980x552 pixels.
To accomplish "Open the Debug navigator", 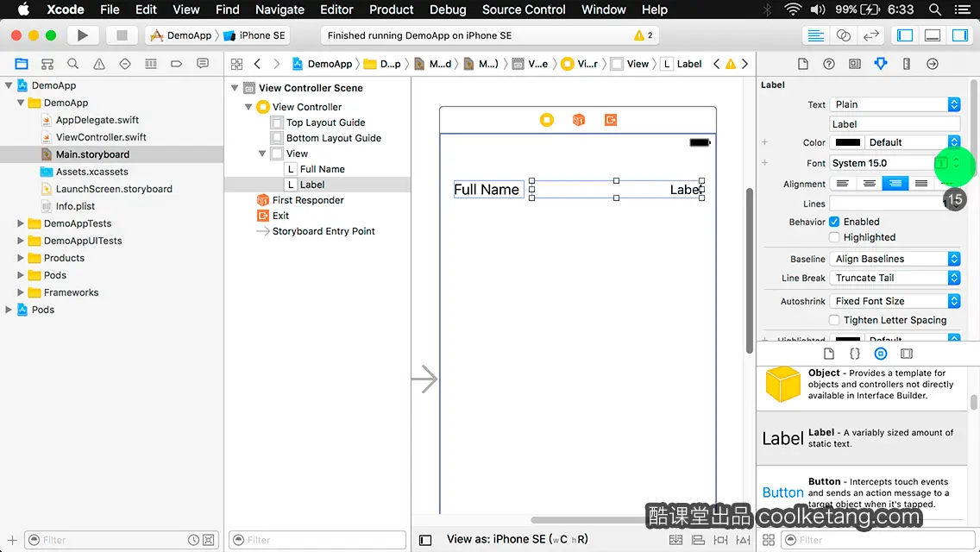I will click(151, 64).
